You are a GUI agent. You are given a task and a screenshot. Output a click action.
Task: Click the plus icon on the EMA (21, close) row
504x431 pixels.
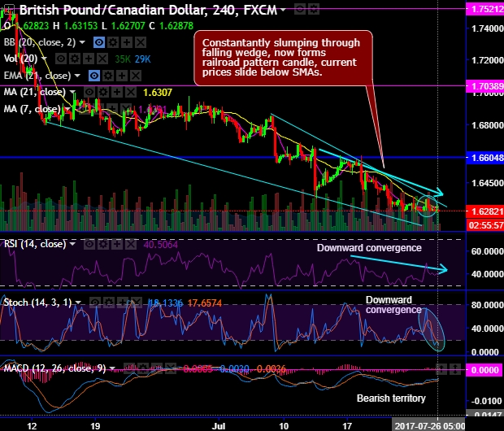[122, 76]
